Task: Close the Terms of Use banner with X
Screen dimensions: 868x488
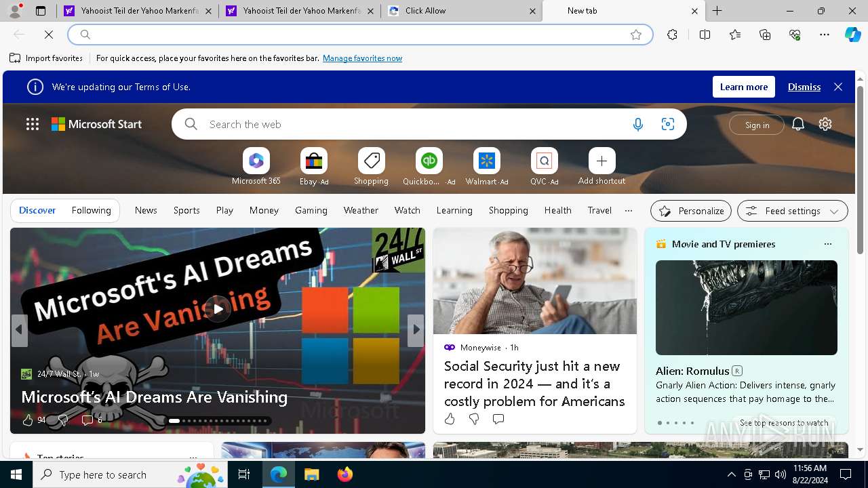Action: pyautogui.click(x=838, y=87)
